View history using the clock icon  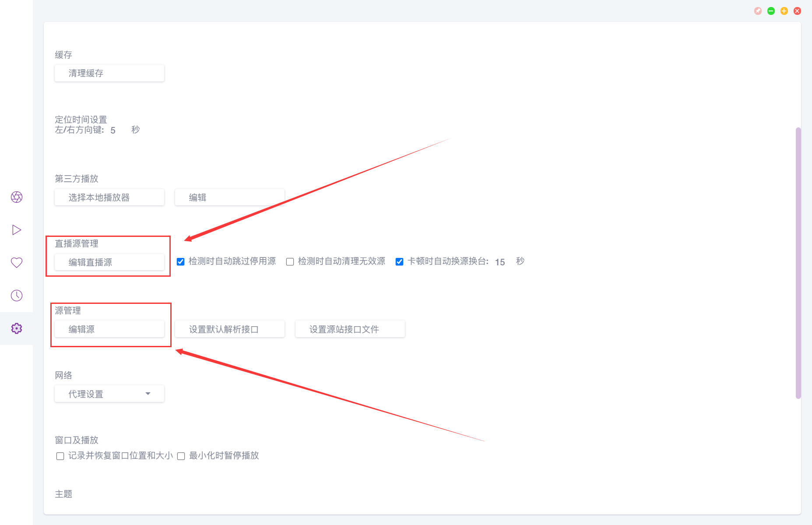coord(16,295)
